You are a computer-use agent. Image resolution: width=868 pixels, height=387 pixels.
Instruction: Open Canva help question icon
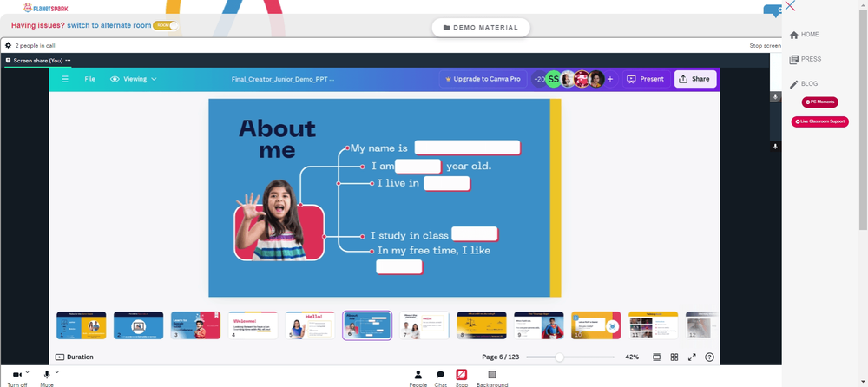(x=710, y=357)
